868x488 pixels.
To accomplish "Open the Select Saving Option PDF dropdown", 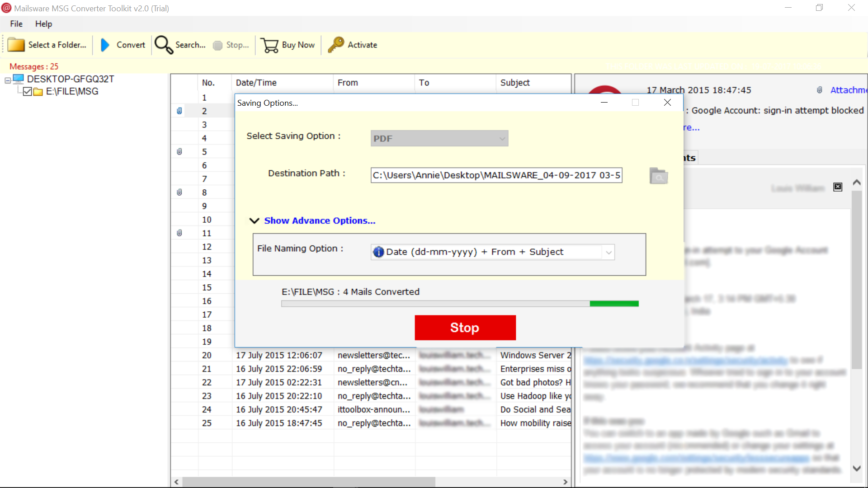I will coord(439,138).
